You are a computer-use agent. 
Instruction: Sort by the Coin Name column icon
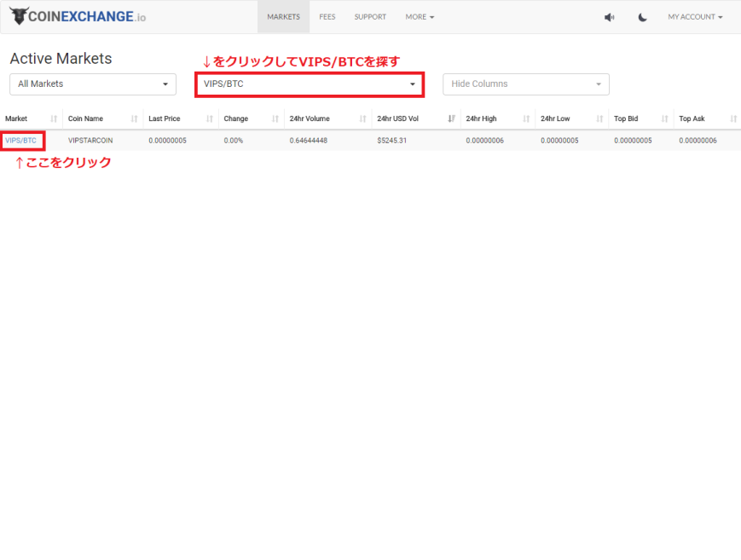(134, 118)
